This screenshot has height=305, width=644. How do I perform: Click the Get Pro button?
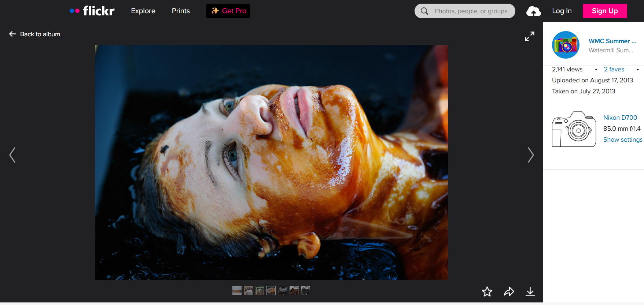228,11
